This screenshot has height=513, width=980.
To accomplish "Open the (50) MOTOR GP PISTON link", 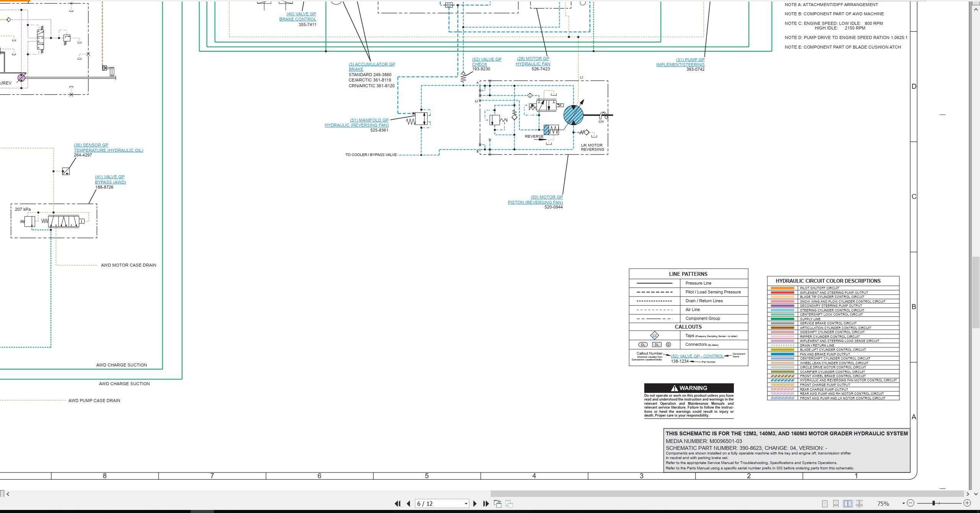I will (x=535, y=200).
